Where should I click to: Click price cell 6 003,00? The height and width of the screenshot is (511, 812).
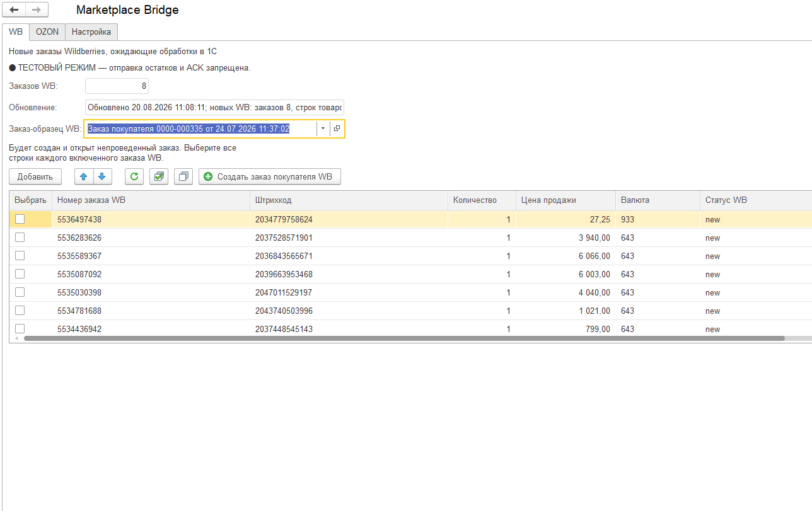tap(565, 274)
